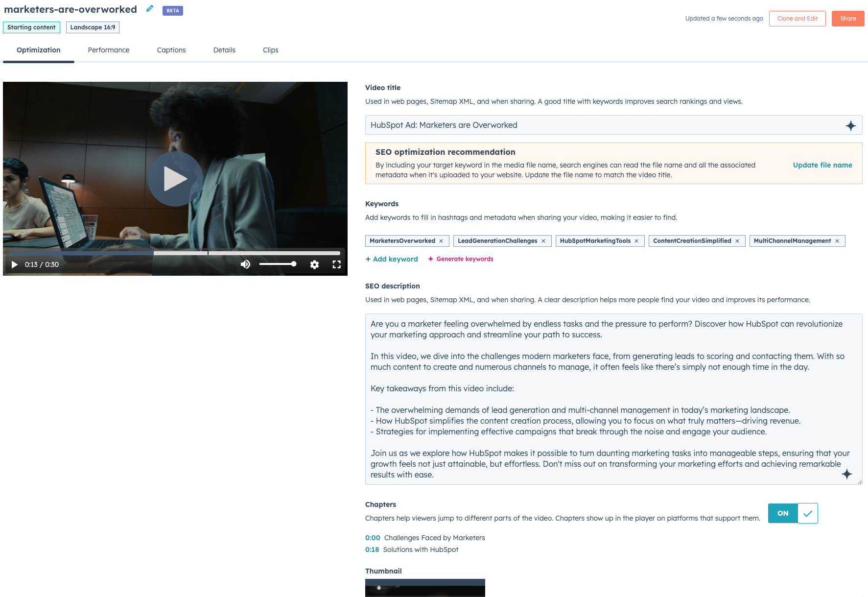
Task: Adjust the player volume slider
Action: pyautogui.click(x=278, y=264)
